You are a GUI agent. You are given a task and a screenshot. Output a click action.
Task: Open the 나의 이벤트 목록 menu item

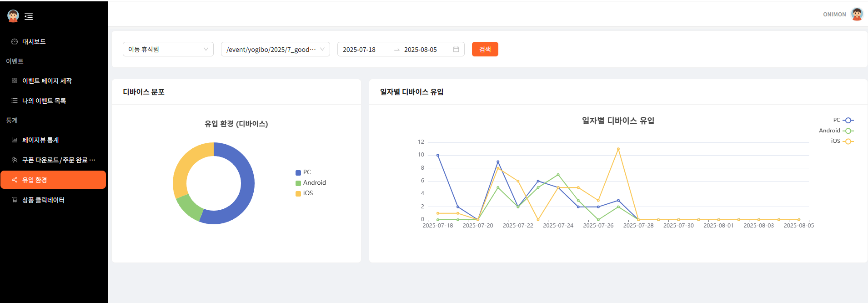(44, 101)
